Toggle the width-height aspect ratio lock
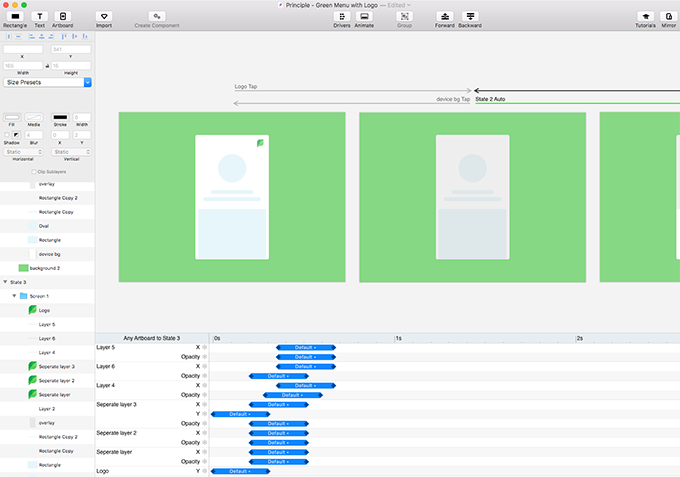 47,66
